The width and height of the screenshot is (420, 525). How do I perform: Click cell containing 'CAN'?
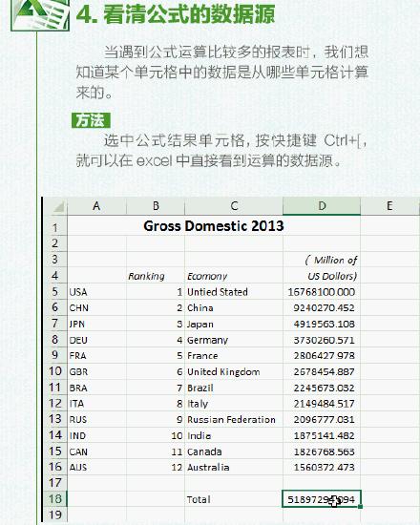tap(96, 451)
